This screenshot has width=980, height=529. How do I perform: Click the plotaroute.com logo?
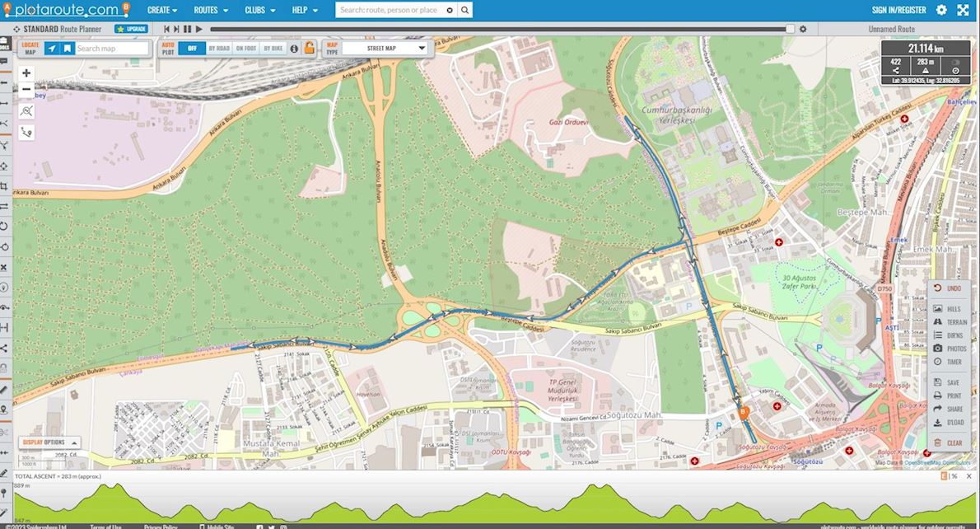tap(66, 10)
